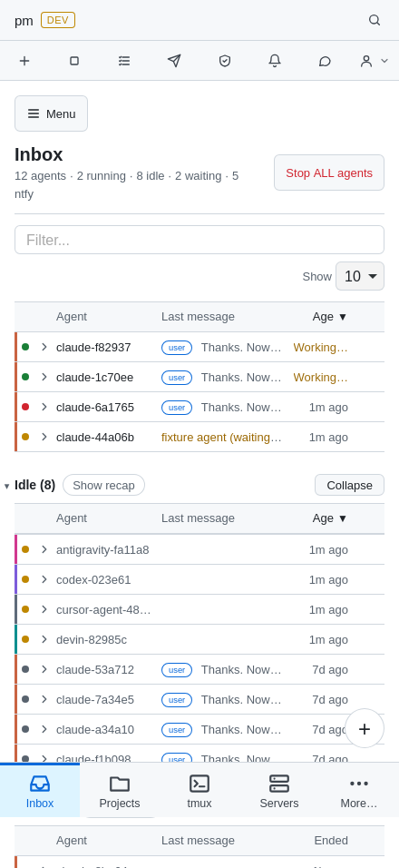Click gray status dot of claude-7a34e5
The width and height of the screenshot is (399, 868).
(25, 699)
